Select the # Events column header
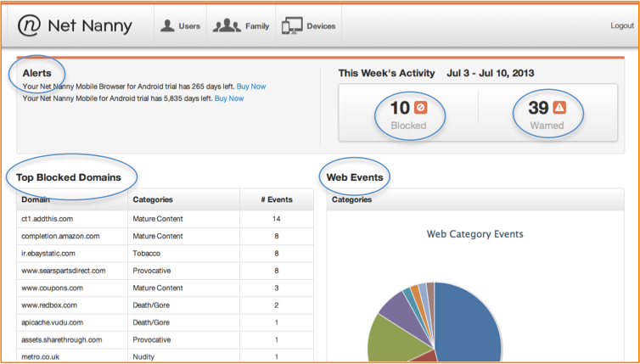The image size is (640, 364). point(277,199)
